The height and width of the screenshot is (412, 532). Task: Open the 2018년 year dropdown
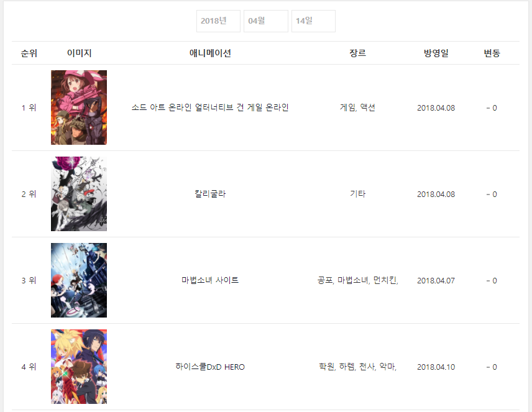[x=218, y=21]
